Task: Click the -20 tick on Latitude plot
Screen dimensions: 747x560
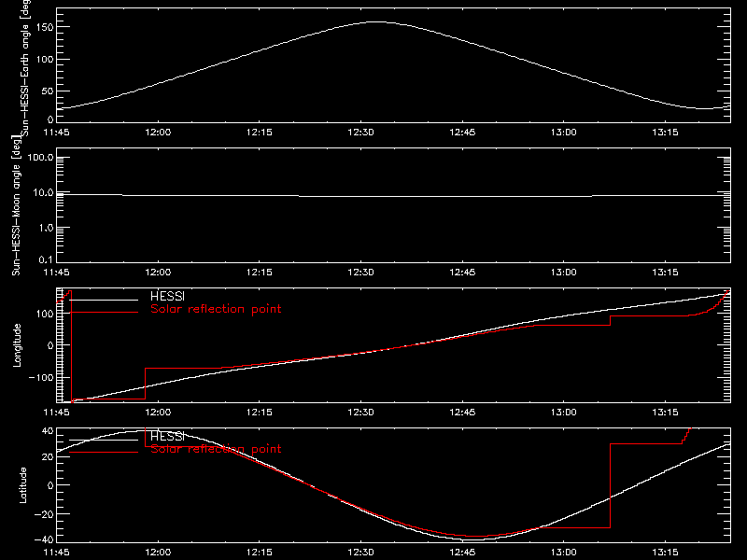Action: click(44, 514)
